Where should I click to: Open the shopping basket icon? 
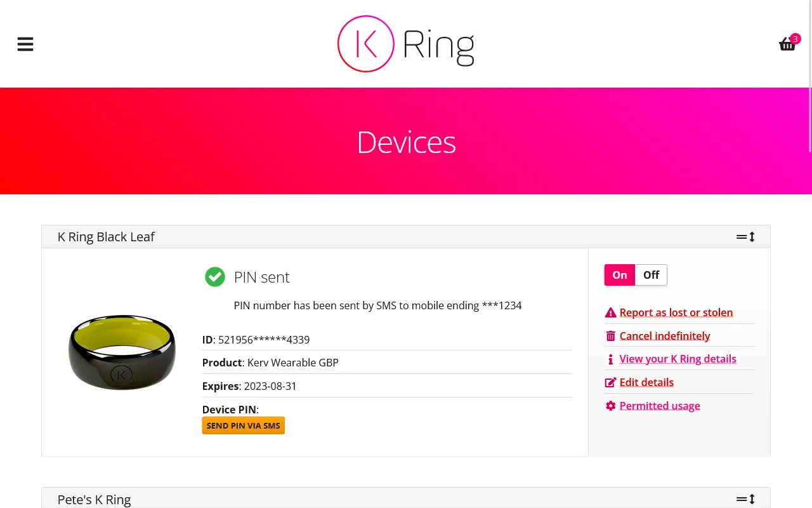click(787, 44)
